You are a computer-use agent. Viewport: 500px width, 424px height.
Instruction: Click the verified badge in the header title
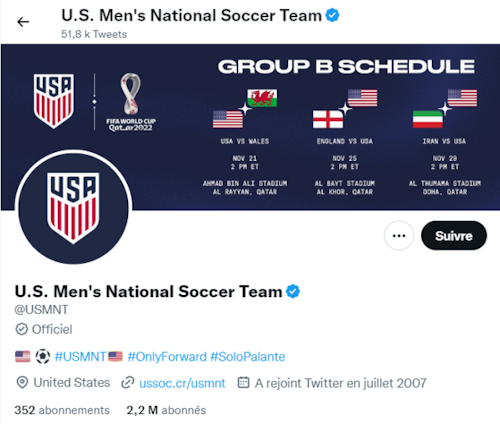coord(332,15)
